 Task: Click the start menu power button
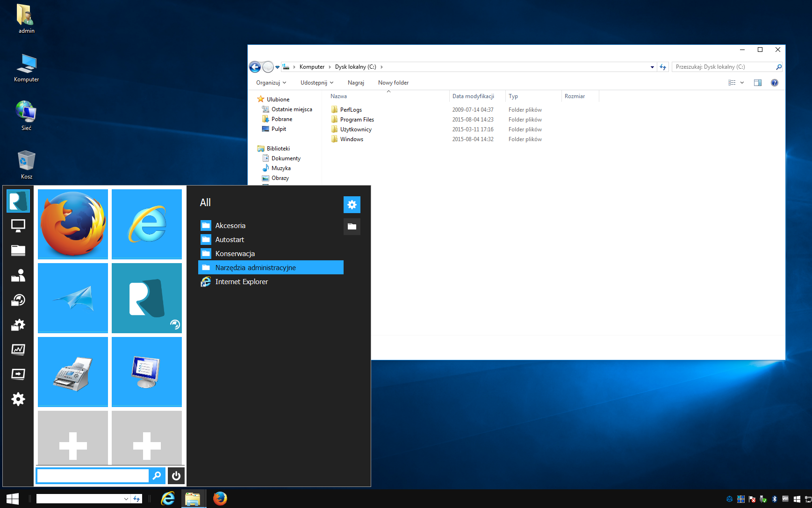(176, 476)
